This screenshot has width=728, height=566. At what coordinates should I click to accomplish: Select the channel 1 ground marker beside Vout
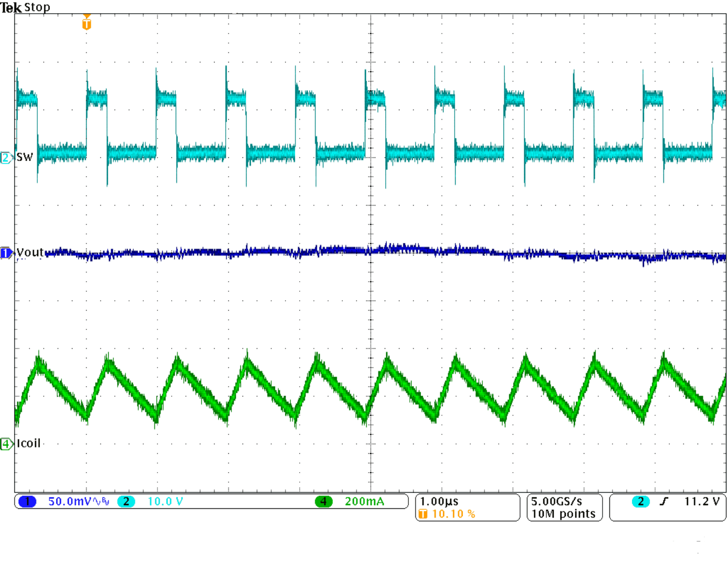click(x=6, y=253)
